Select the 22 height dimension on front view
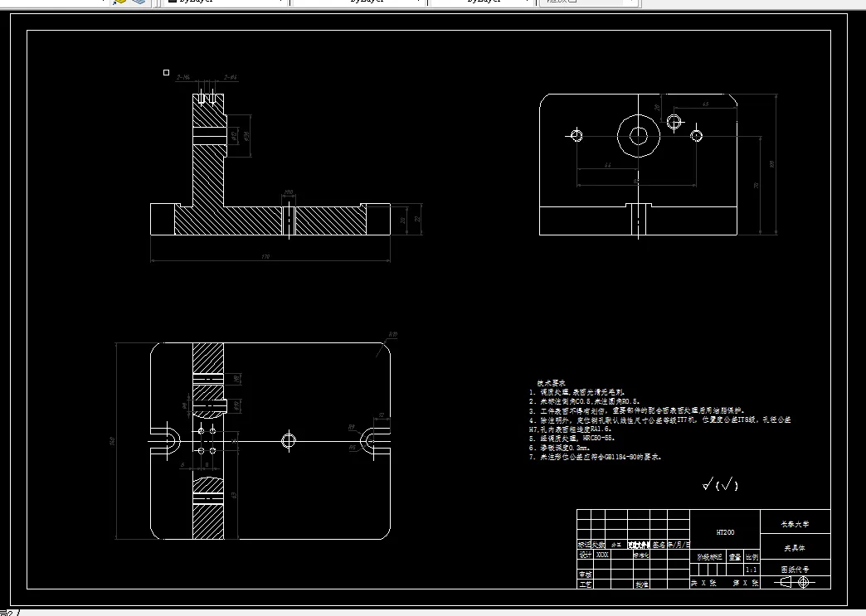 [417, 219]
